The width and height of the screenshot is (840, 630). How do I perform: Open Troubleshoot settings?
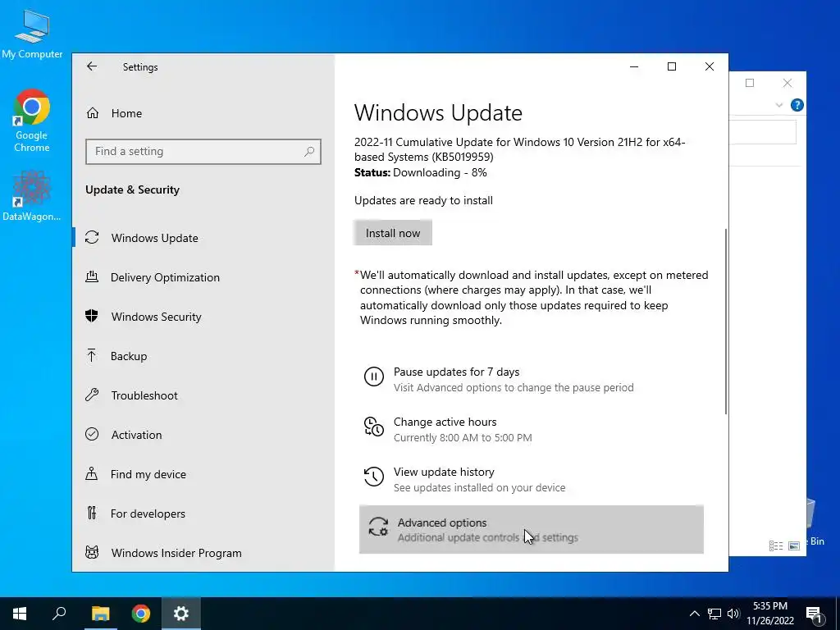coord(203,395)
